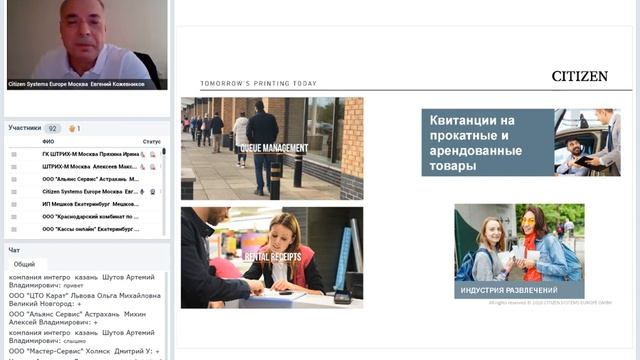The image size is (640, 360).
Task: Open the Общий chat tab
Action: click(x=24, y=264)
